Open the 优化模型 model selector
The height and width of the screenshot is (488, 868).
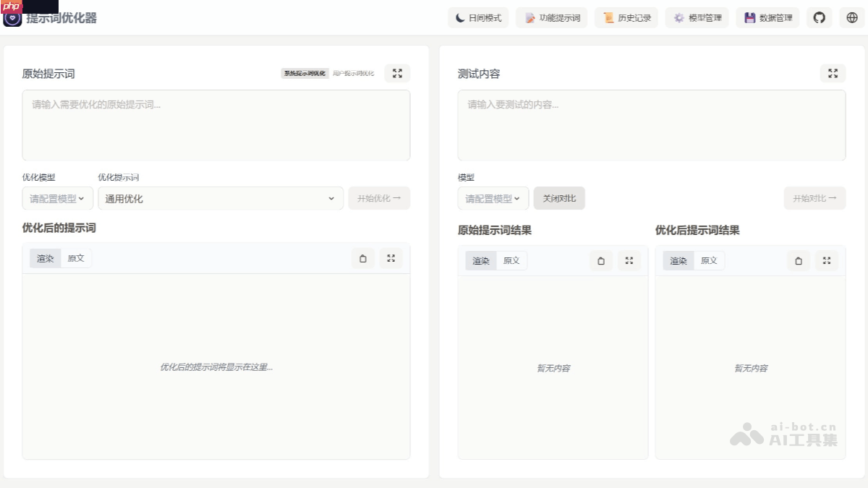pyautogui.click(x=57, y=197)
